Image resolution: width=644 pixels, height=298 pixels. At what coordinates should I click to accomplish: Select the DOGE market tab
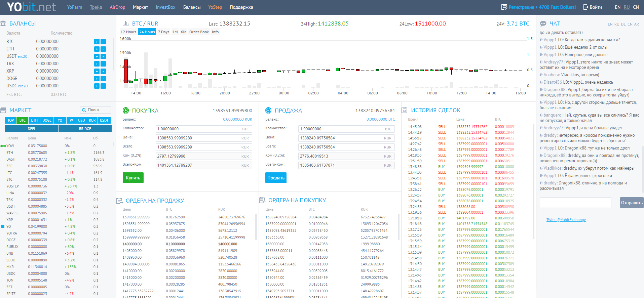pos(47,120)
